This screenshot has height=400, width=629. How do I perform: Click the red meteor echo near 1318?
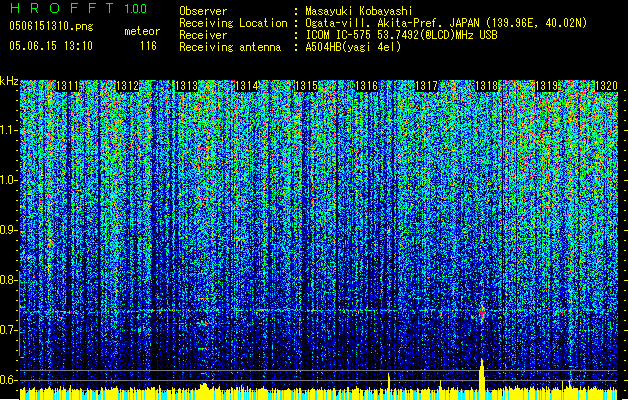pos(482,312)
